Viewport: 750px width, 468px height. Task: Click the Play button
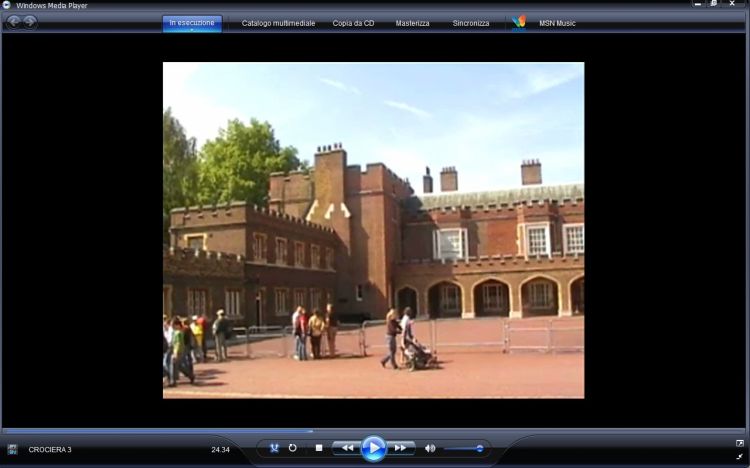pos(373,448)
